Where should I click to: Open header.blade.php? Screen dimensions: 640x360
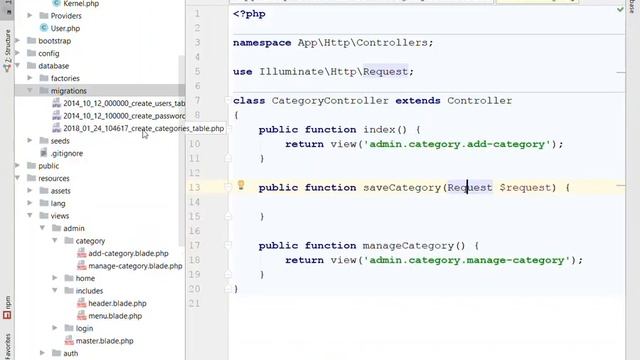pos(117,303)
